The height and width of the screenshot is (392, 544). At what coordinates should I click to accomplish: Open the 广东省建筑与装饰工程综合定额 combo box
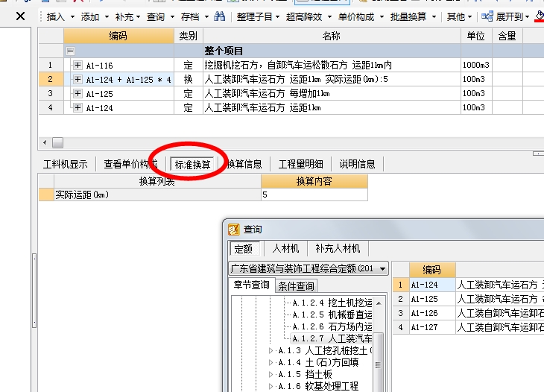click(x=309, y=268)
